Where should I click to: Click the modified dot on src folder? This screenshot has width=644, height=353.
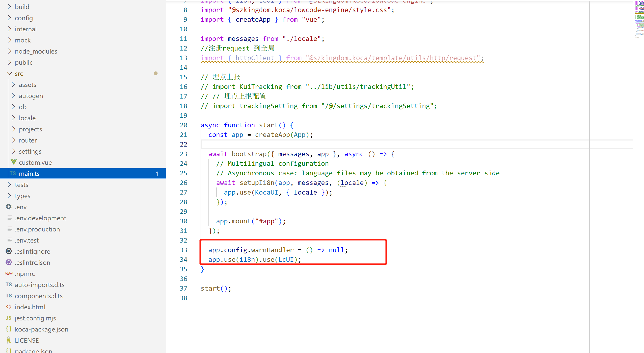156,73
